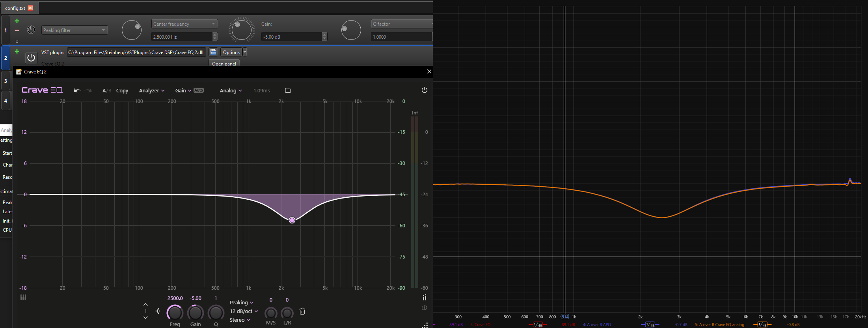
Task: Click the 1.0000 Q factor field
Action: 402,37
